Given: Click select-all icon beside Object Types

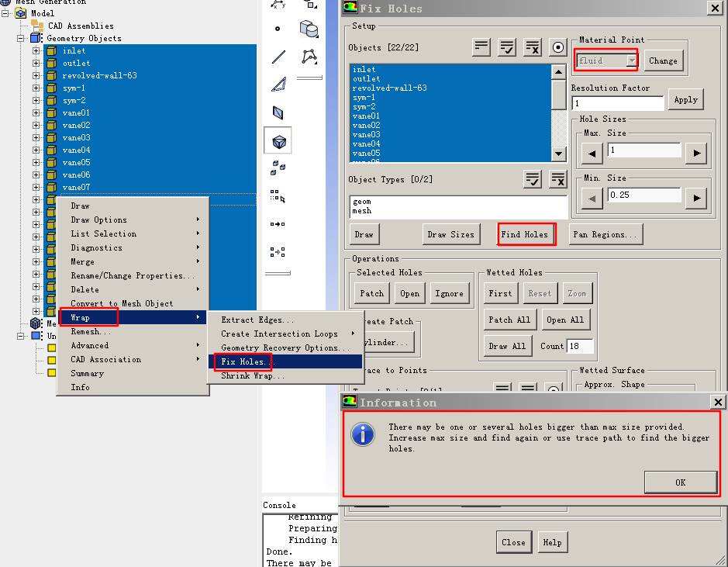Looking at the screenshot, I should point(532,178).
